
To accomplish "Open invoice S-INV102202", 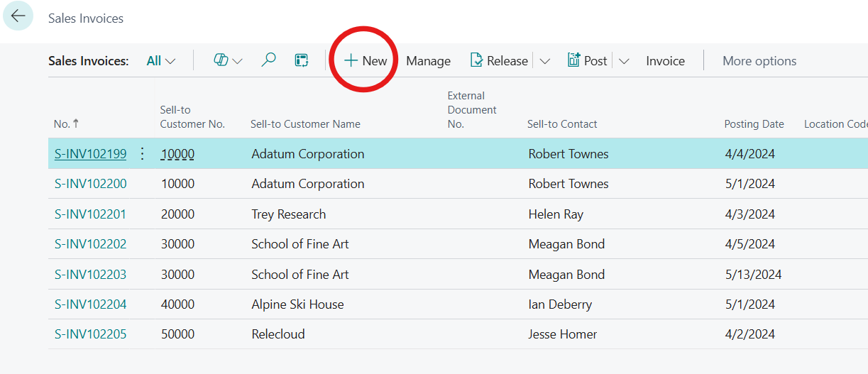I will pyautogui.click(x=90, y=244).
